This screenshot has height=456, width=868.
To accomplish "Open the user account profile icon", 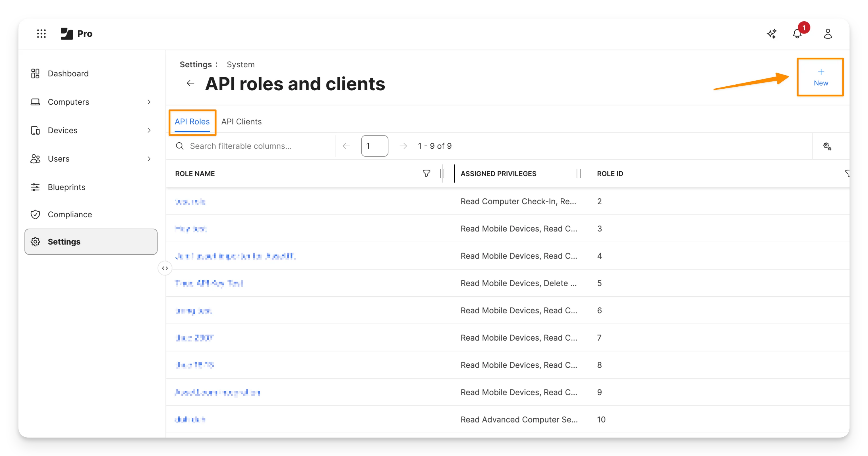I will [x=828, y=34].
